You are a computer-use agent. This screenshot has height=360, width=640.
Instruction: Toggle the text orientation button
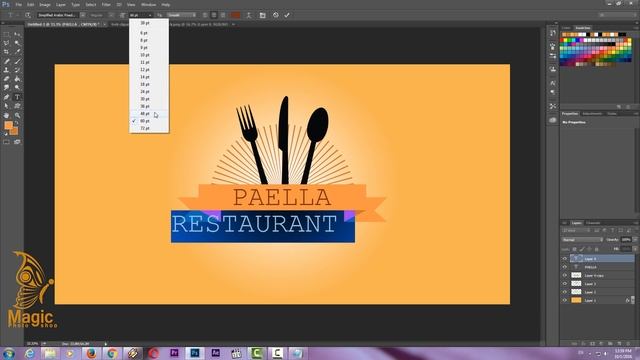28,15
